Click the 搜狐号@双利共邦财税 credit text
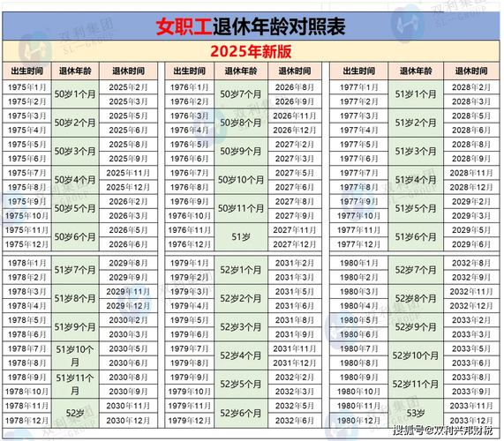 point(442,430)
